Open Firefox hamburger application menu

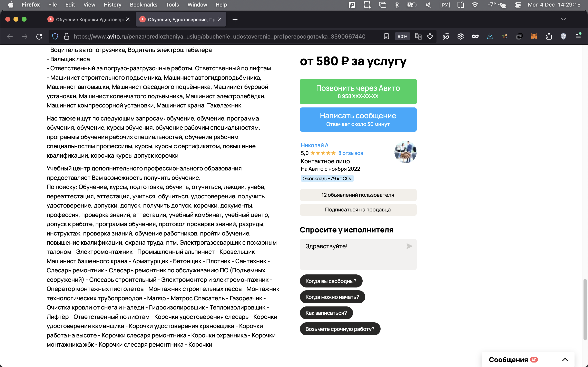click(578, 36)
